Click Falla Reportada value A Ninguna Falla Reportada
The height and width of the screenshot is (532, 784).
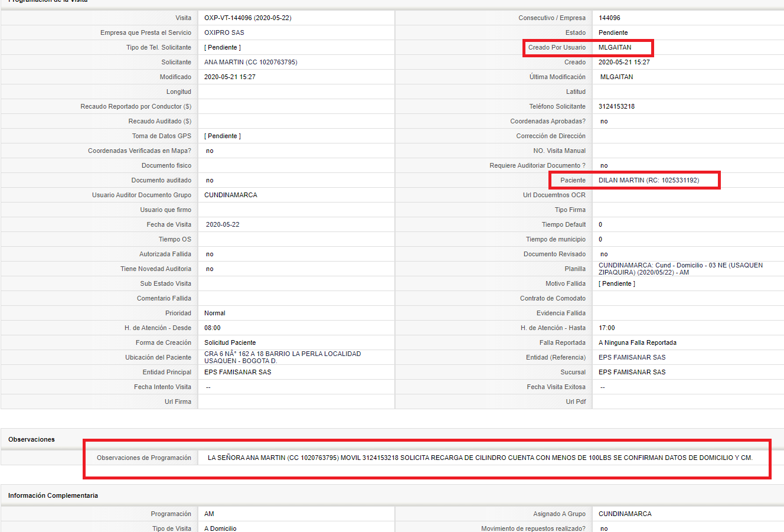(x=638, y=342)
